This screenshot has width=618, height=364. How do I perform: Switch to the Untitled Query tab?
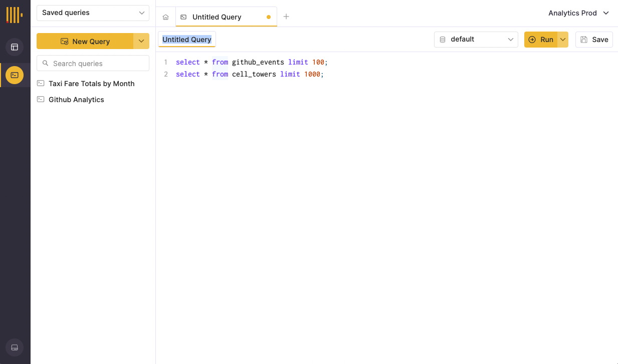pyautogui.click(x=217, y=17)
